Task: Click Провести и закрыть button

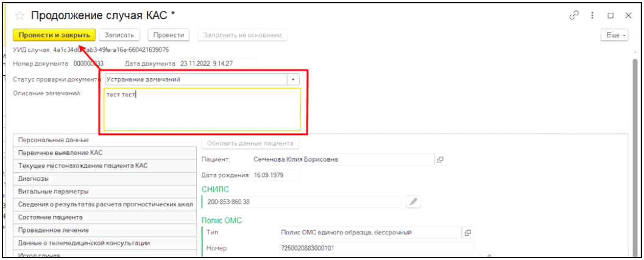Action: click(x=54, y=35)
